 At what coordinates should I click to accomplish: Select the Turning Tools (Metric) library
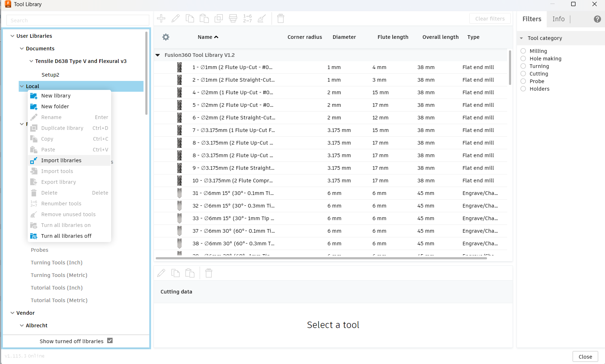coord(59,275)
